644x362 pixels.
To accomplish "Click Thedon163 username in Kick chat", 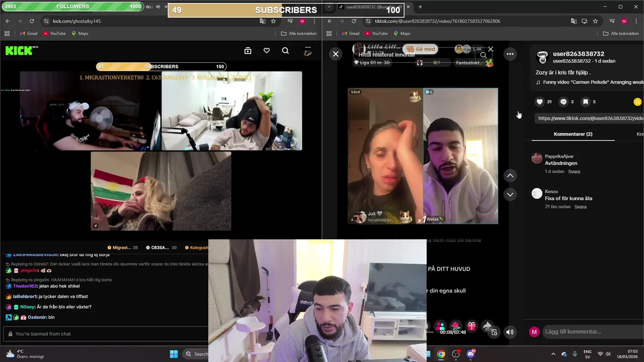I will pos(25,286).
